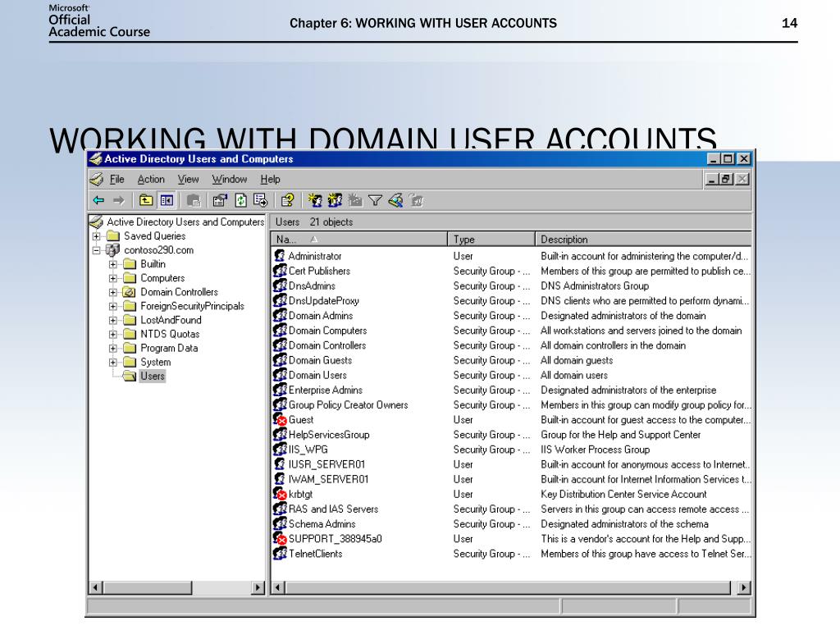Screen dimensions: 840x630
Task: Expand the Computers container
Action: click(112, 278)
